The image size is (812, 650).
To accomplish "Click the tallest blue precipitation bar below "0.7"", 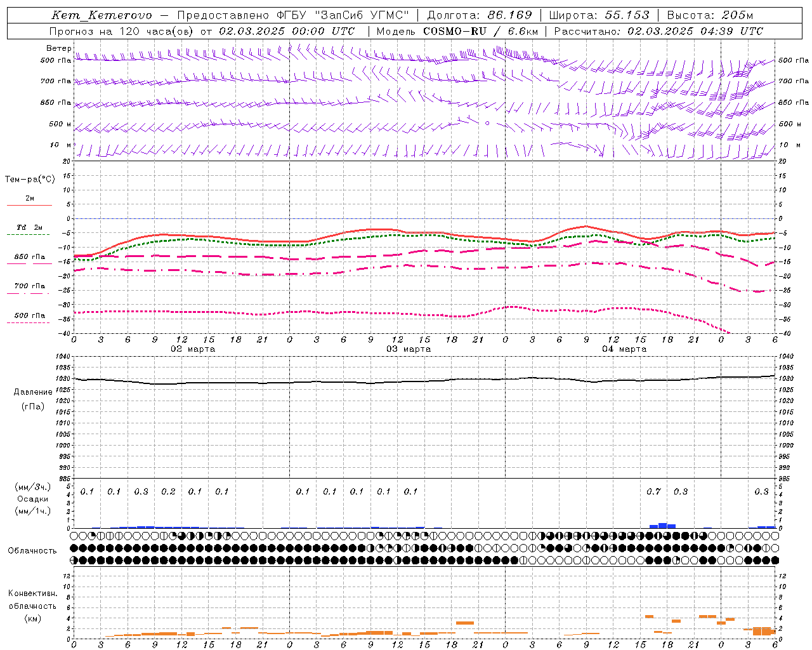I will (662, 526).
